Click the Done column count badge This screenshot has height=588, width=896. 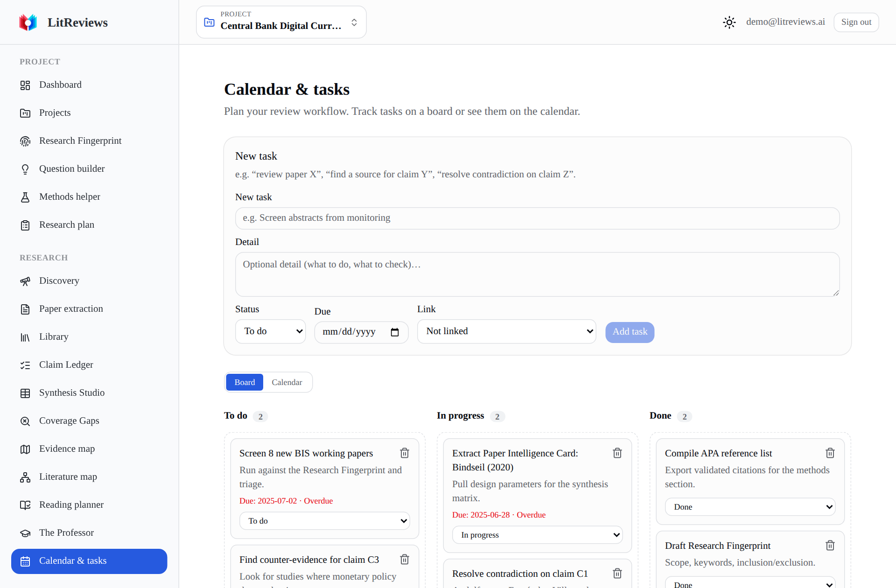tap(685, 416)
